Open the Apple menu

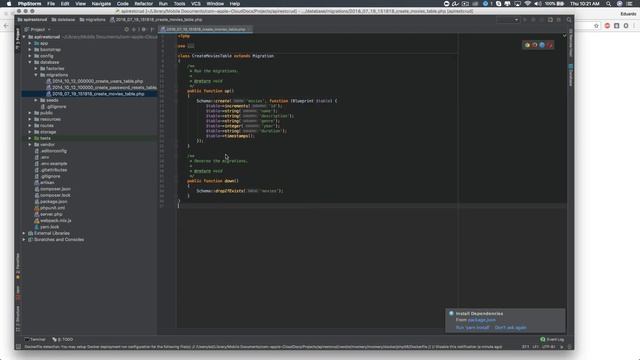pos(9,4)
